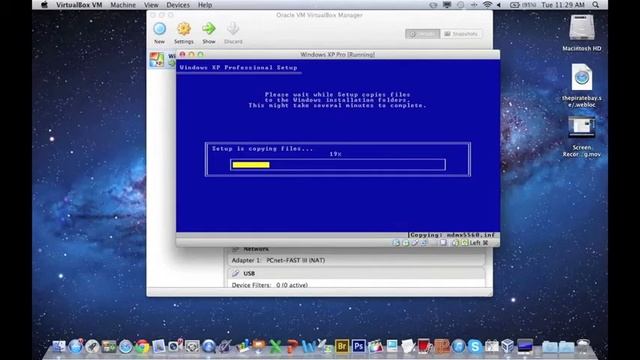Click the '19%' progress value in setup

click(336, 154)
